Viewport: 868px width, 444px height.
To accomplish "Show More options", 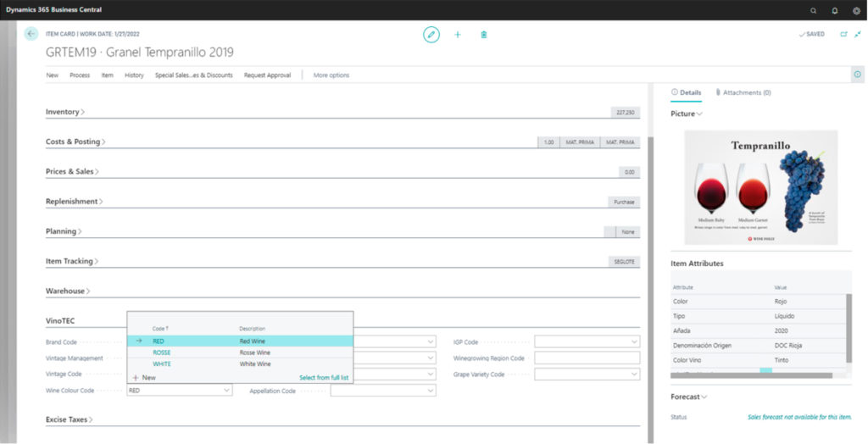I will (331, 75).
